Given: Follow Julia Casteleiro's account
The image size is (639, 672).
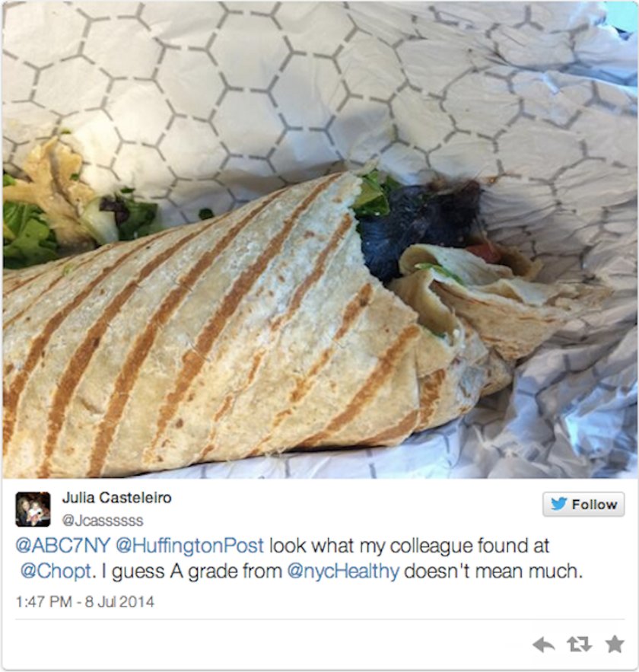Looking at the screenshot, I should pos(583,504).
